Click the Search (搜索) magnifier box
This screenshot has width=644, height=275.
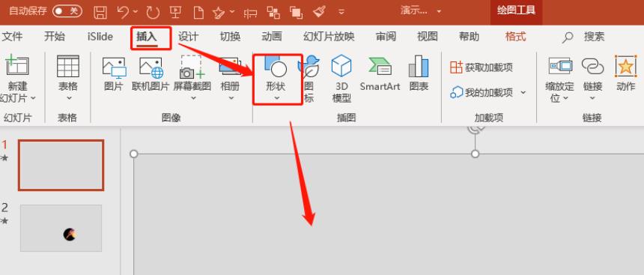point(583,37)
